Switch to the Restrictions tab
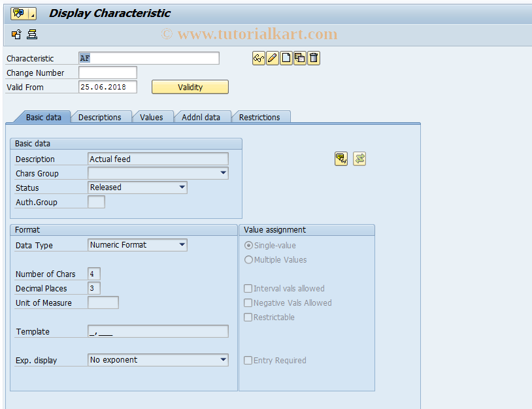 (x=259, y=118)
